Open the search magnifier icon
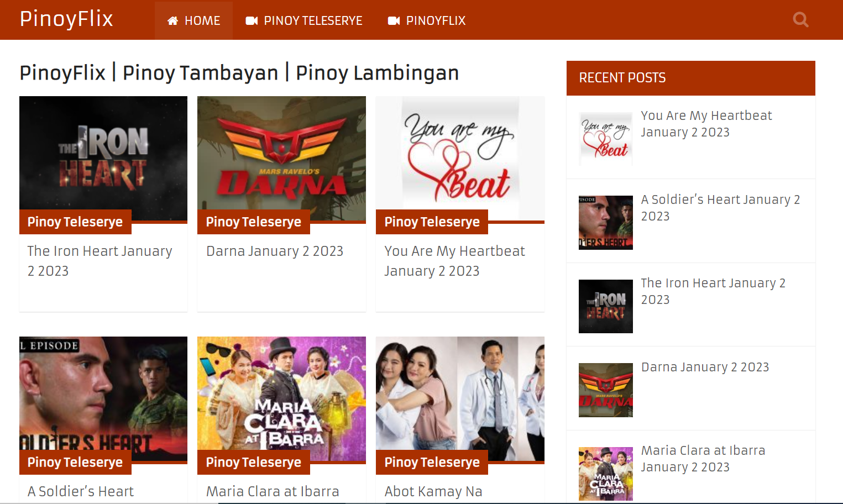 pos(800,20)
